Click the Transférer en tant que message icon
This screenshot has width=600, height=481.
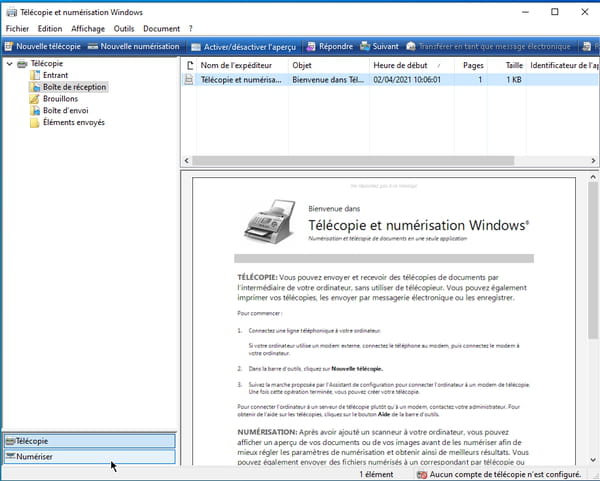(411, 46)
